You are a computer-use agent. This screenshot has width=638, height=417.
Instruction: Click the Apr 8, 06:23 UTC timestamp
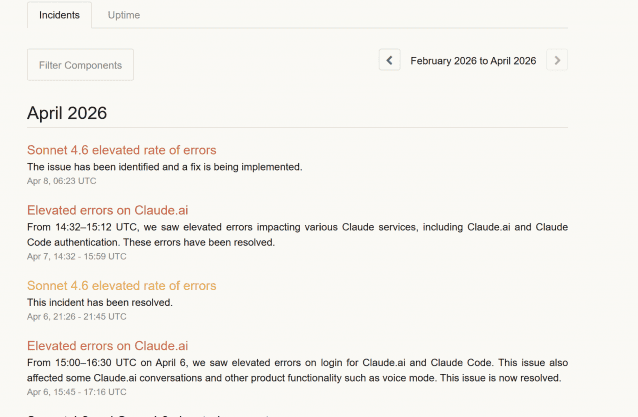(62, 181)
